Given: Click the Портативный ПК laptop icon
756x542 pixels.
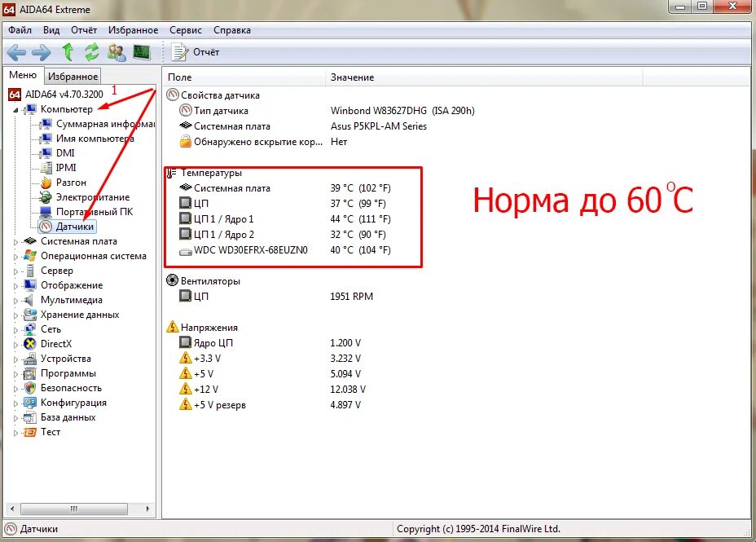Looking at the screenshot, I should click(x=46, y=212).
